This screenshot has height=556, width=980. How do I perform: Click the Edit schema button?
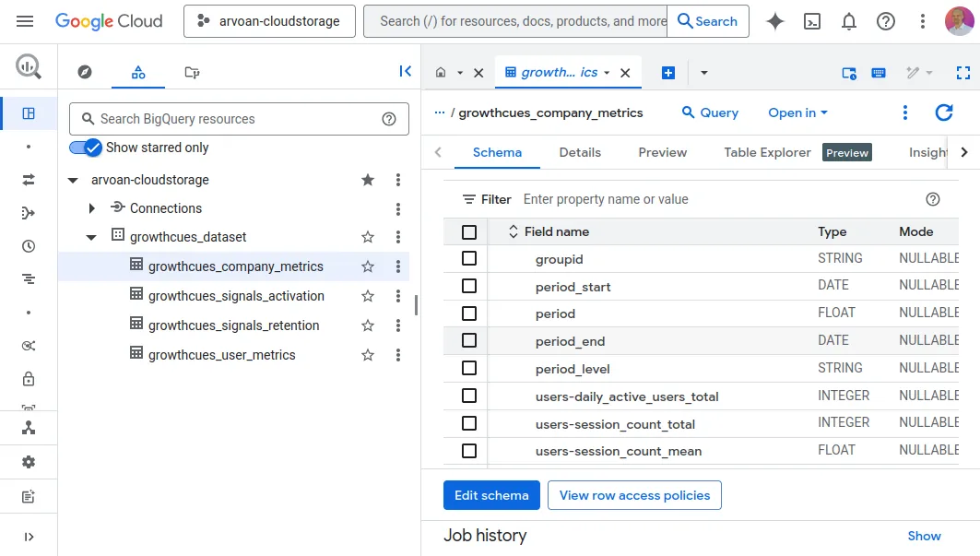click(x=491, y=495)
